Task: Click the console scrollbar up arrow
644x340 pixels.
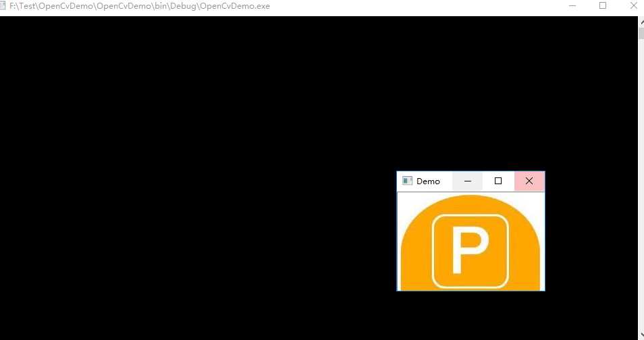Action: [x=641, y=22]
